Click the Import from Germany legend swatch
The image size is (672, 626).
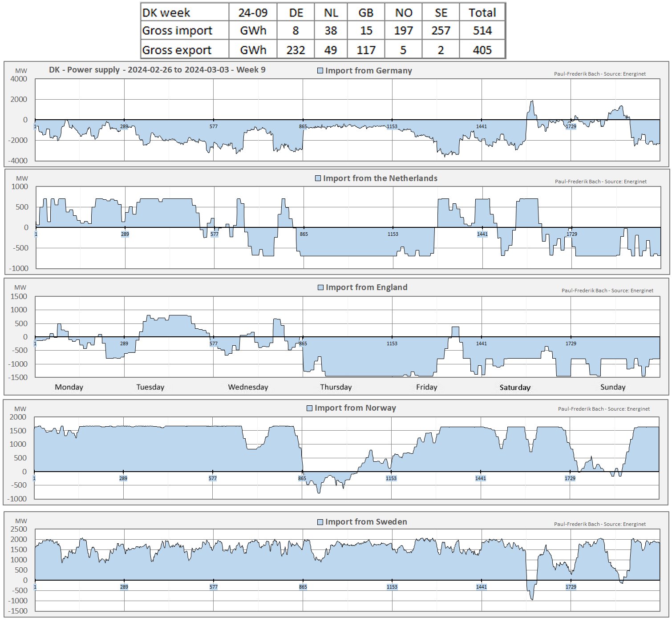320,71
